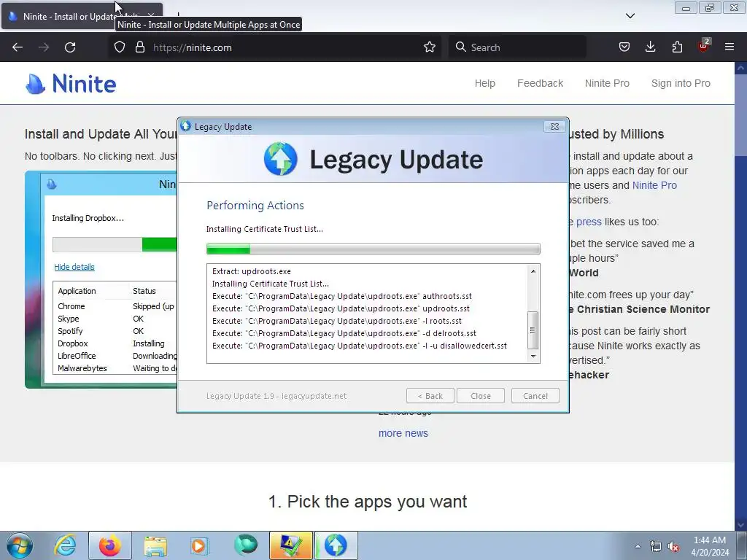The image size is (747, 560).
Task: Open Windows Media Player from the taskbar
Action: pos(200,545)
